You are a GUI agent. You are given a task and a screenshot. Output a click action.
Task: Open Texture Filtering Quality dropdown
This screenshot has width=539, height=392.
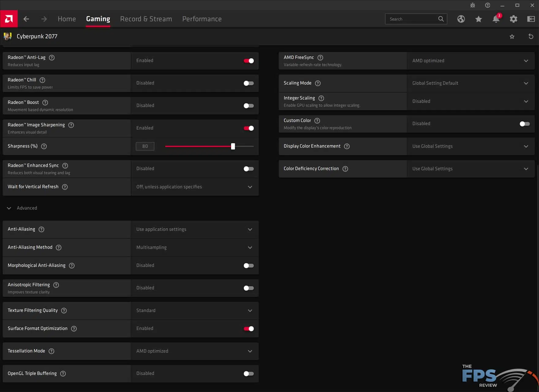coord(195,311)
